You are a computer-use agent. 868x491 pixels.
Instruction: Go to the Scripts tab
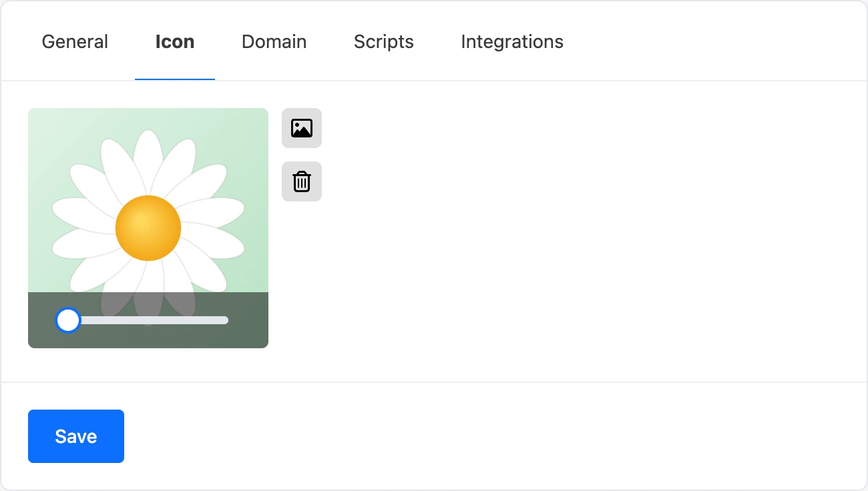pos(384,41)
